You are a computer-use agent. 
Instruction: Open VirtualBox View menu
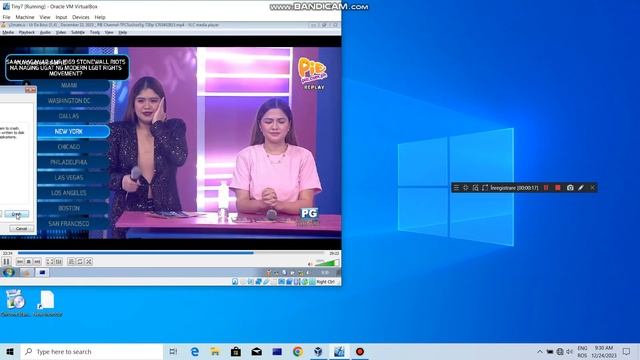[x=45, y=17]
